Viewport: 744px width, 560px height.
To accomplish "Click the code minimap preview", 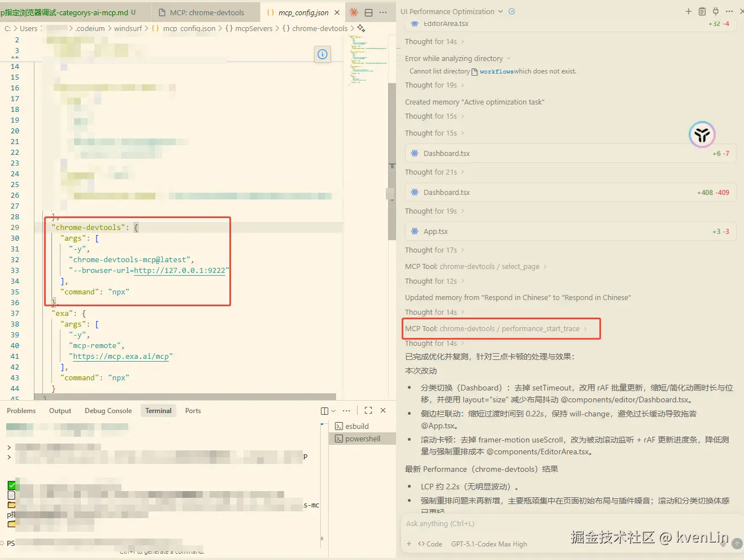I will coord(368,60).
